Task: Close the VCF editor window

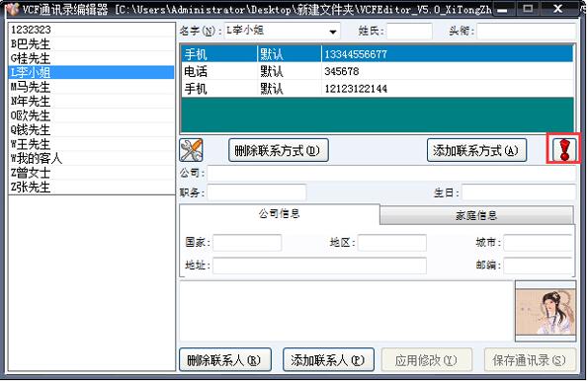Action: click(x=558, y=9)
